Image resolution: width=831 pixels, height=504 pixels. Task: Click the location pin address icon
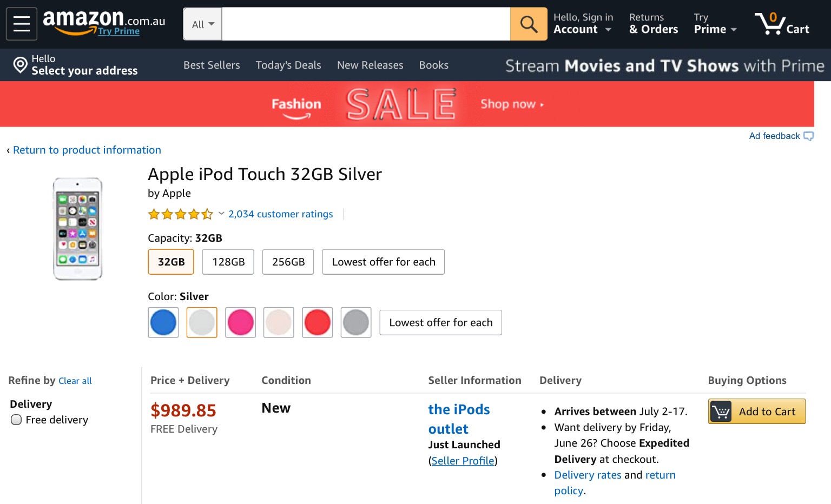click(x=21, y=65)
